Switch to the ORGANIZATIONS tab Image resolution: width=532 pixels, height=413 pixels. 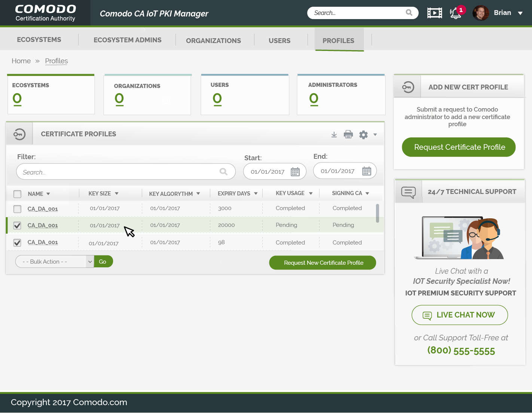tap(213, 41)
